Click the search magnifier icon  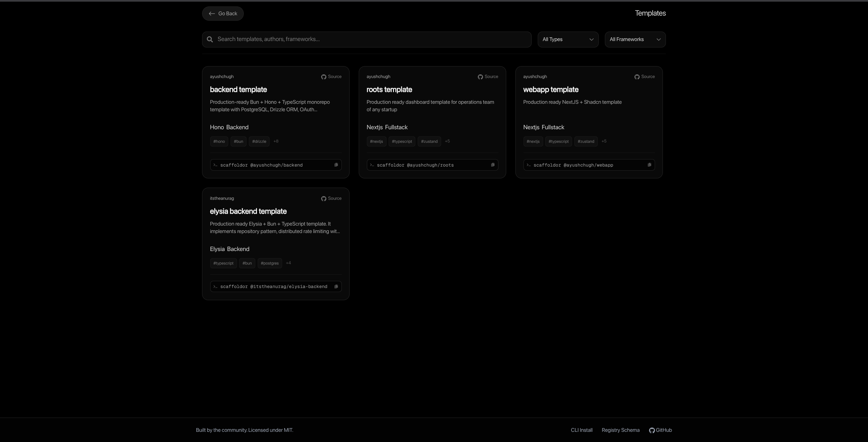(210, 39)
